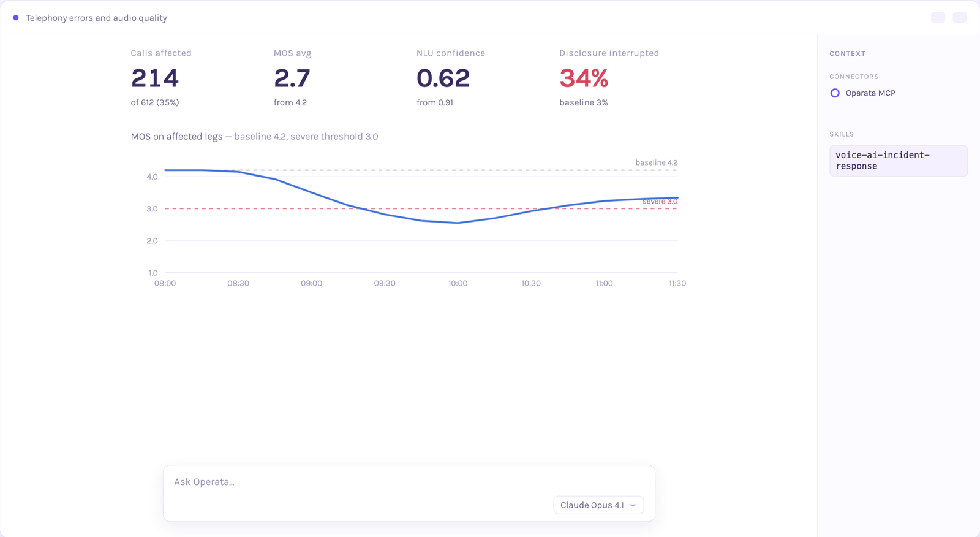The width and height of the screenshot is (980, 537).
Task: Click the 08:30 time axis label
Action: 238,283
